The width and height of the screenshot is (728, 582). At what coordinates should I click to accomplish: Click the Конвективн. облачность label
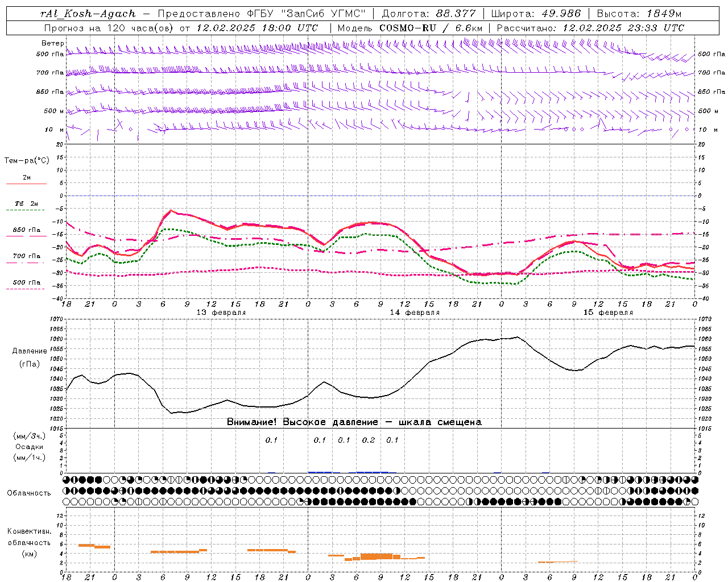(x=29, y=537)
